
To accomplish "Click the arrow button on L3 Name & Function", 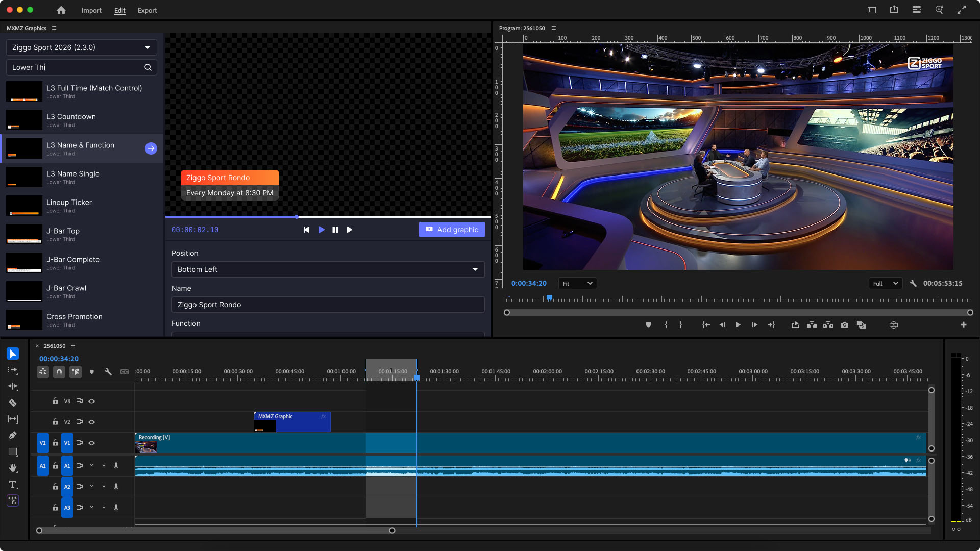I will [x=151, y=148].
